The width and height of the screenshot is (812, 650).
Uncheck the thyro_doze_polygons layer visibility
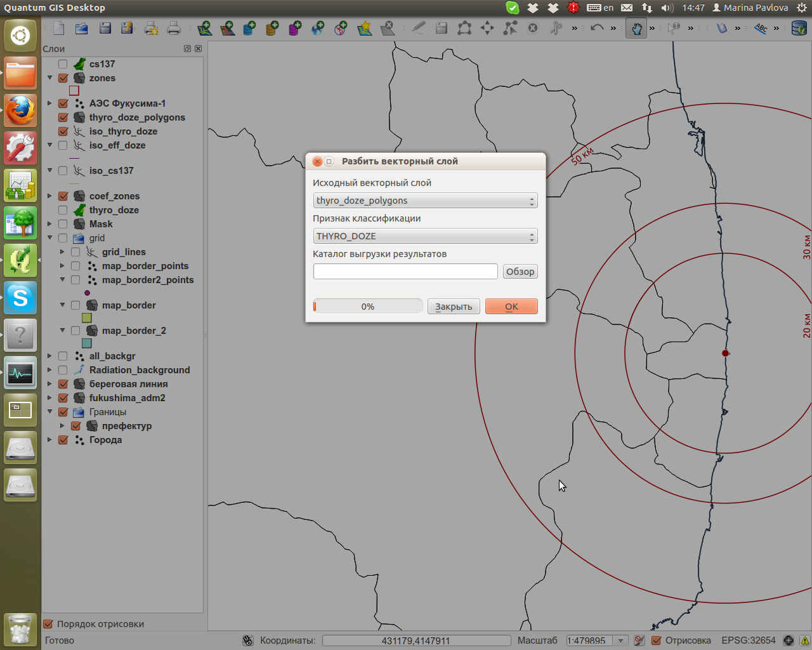click(x=63, y=117)
